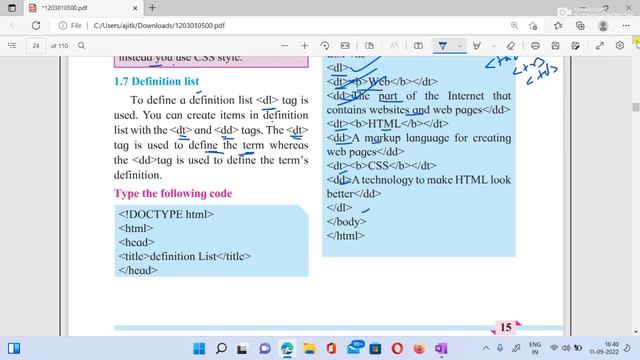Select the Add text tool
Screen dimensions: 640x360
coord(418,46)
